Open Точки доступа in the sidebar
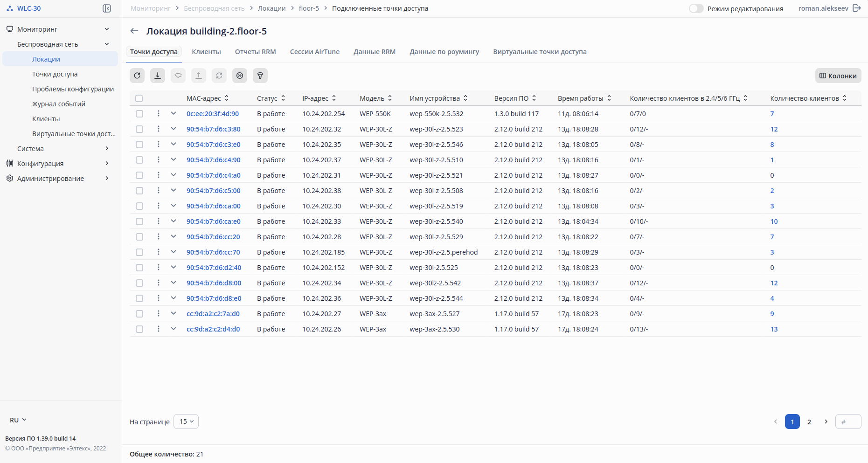Viewport: 868px width, 463px height. click(x=55, y=74)
